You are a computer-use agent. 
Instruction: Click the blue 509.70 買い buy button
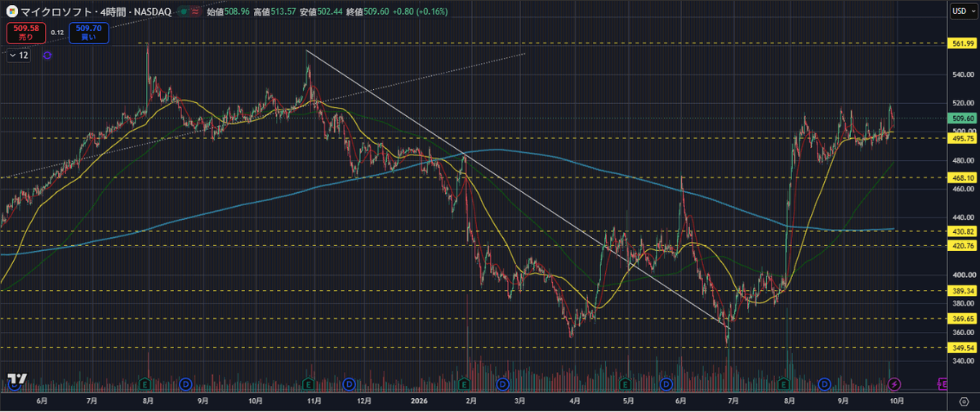coord(89,34)
